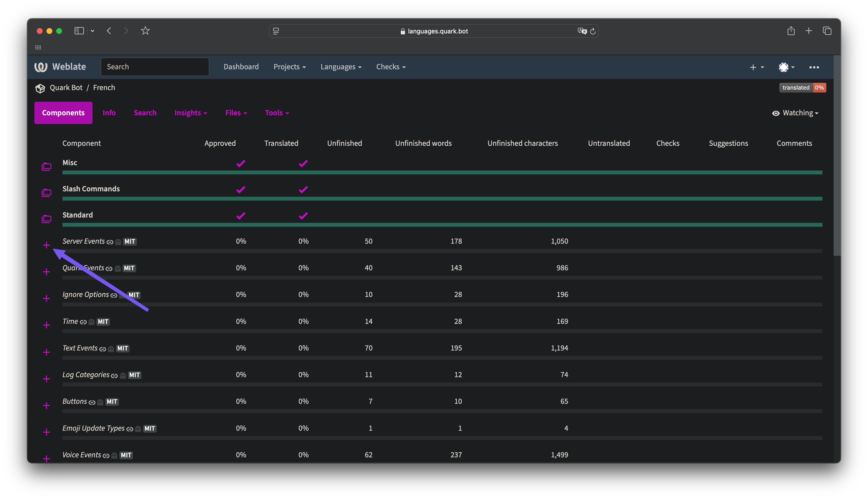Click the Weblate search input field
868x499 pixels.
point(155,67)
